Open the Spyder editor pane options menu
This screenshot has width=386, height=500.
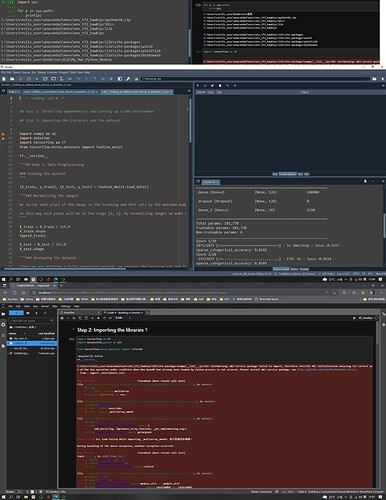[189, 91]
